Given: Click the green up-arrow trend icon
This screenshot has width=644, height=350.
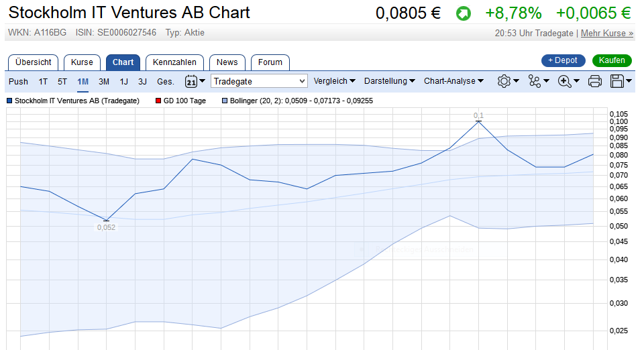Looking at the screenshot, I should [464, 13].
